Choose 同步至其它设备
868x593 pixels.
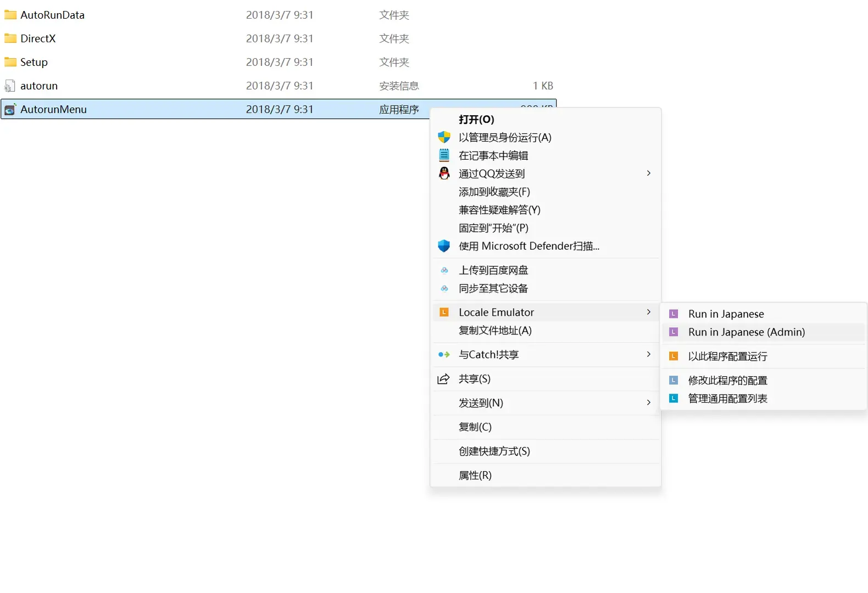(x=546, y=288)
